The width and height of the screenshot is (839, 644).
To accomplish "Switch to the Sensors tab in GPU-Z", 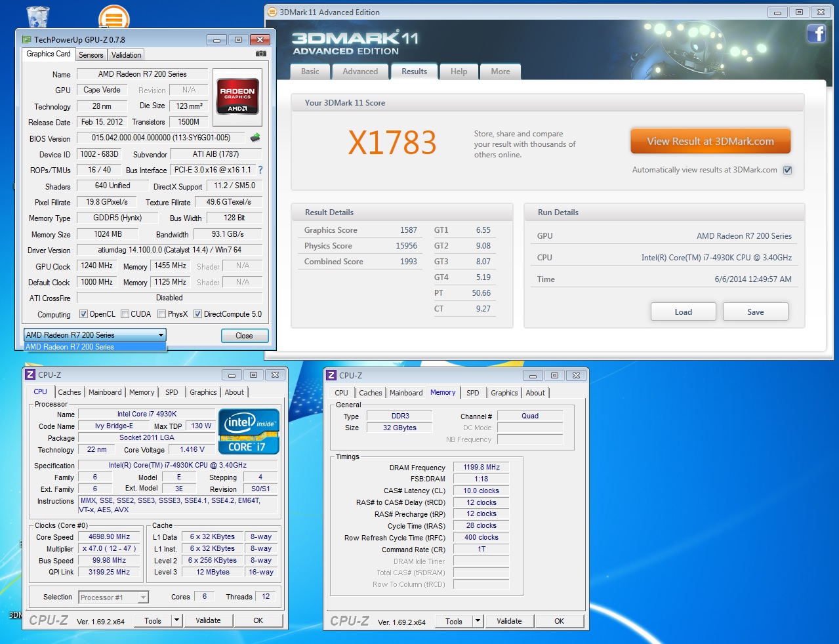I will pyautogui.click(x=91, y=55).
